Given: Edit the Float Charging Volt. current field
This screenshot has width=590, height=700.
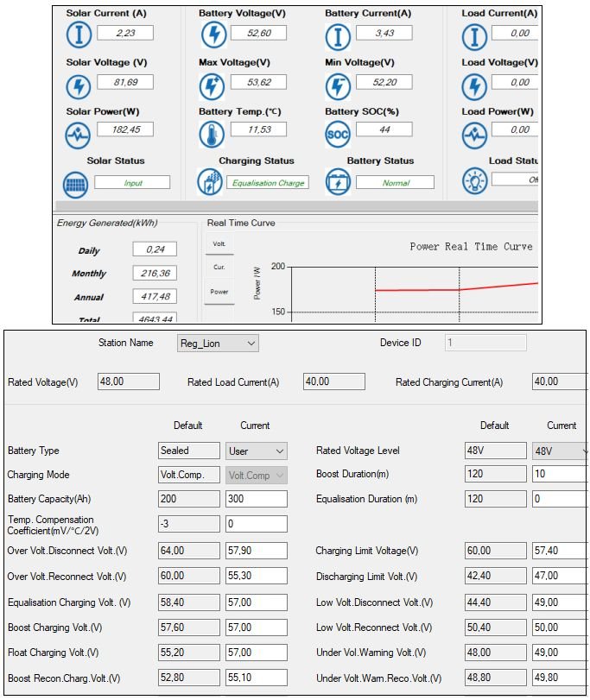Looking at the screenshot, I should [x=257, y=653].
